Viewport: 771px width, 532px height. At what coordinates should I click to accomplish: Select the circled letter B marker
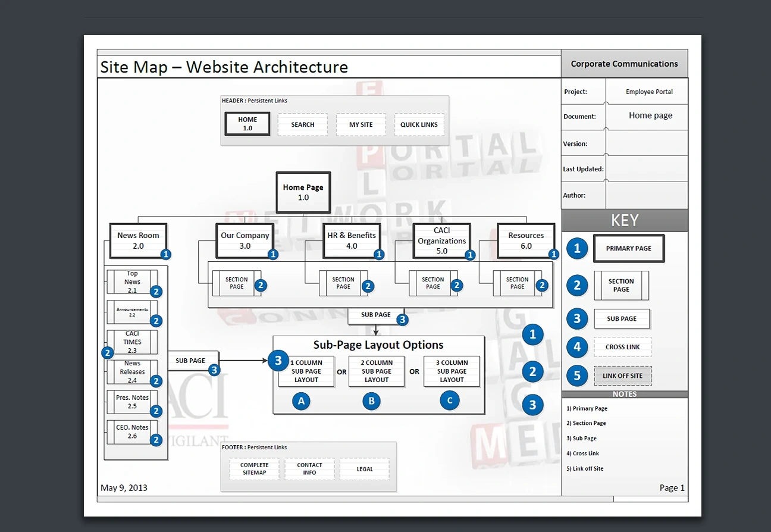[x=372, y=401]
